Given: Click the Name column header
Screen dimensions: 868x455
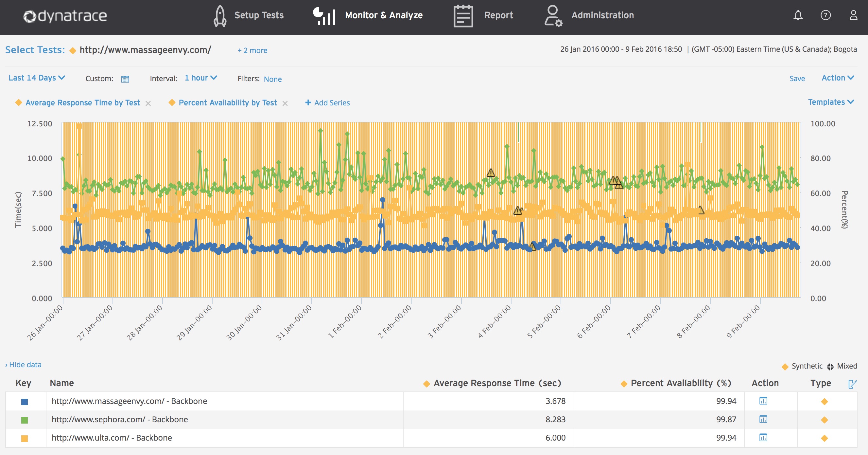Looking at the screenshot, I should 62,383.
